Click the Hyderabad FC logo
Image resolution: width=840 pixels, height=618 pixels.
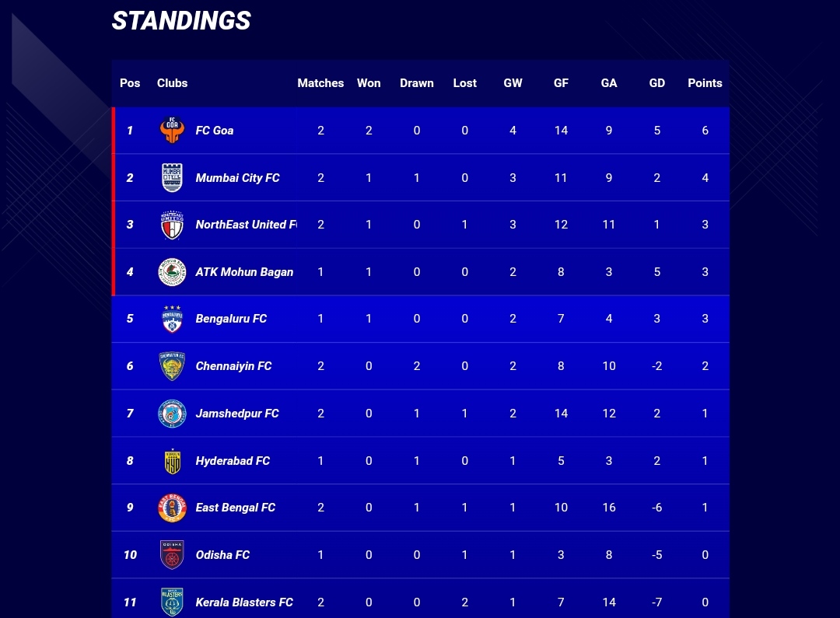pyautogui.click(x=172, y=461)
